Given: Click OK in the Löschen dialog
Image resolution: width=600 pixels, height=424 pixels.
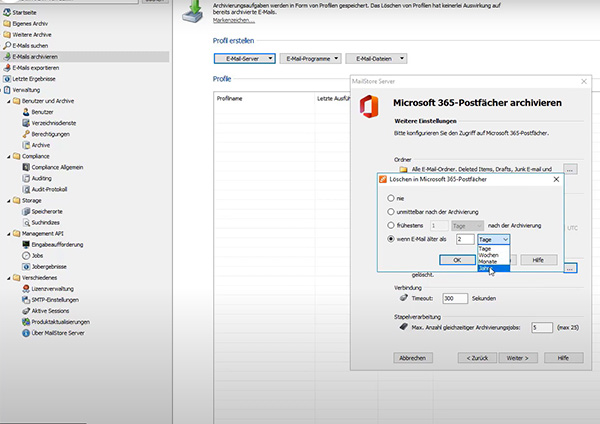Looking at the screenshot, I should [x=457, y=259].
